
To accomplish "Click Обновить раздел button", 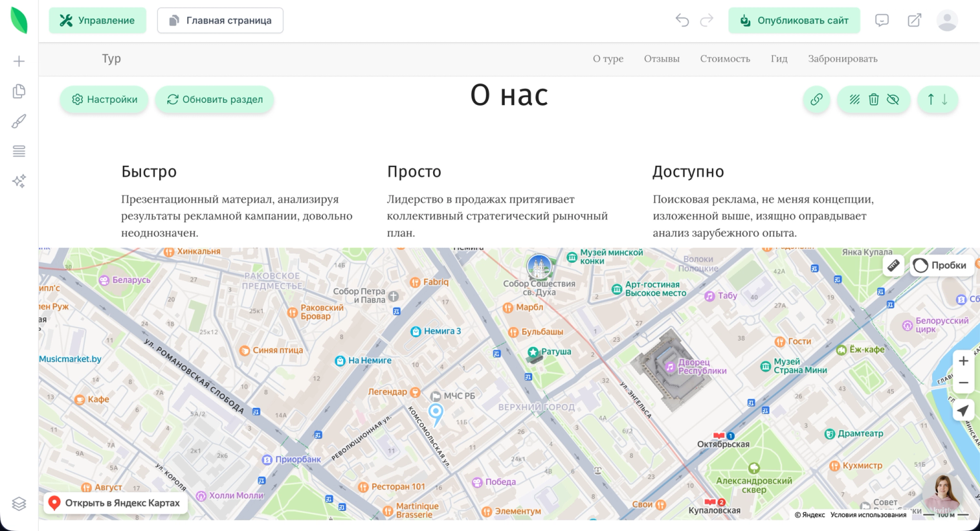I will click(x=215, y=100).
